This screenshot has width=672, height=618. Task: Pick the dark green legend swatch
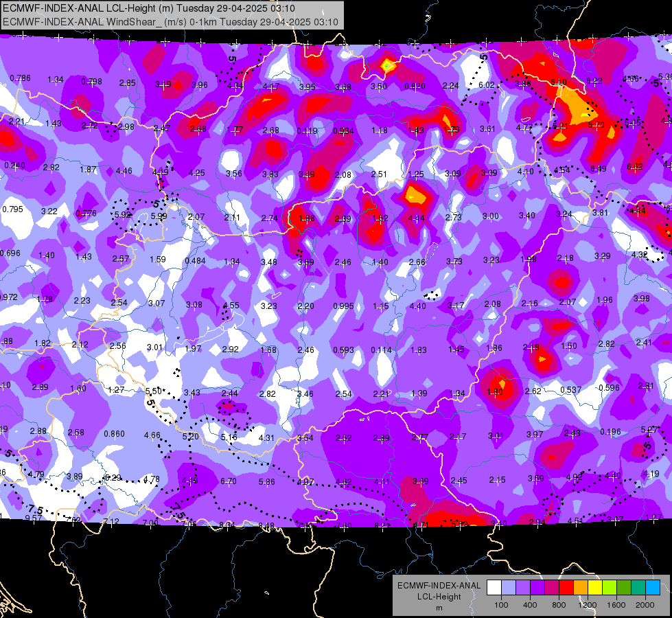[x=624, y=588]
